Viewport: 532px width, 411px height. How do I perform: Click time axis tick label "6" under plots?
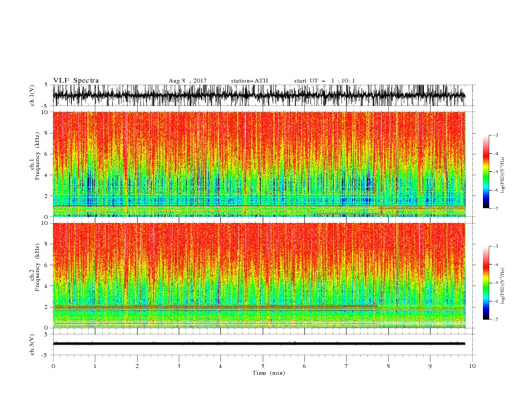tap(304, 366)
